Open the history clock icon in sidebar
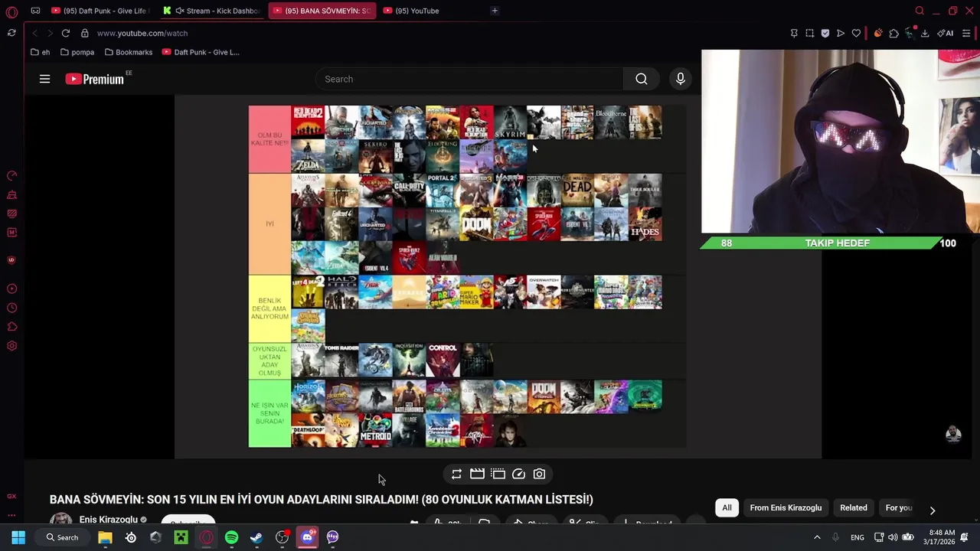The image size is (980, 551). coord(11,308)
